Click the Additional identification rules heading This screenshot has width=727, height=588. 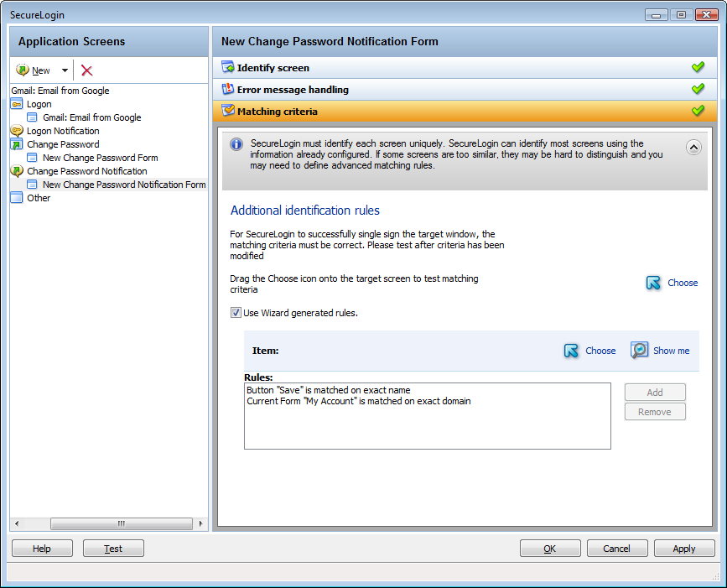tap(305, 211)
